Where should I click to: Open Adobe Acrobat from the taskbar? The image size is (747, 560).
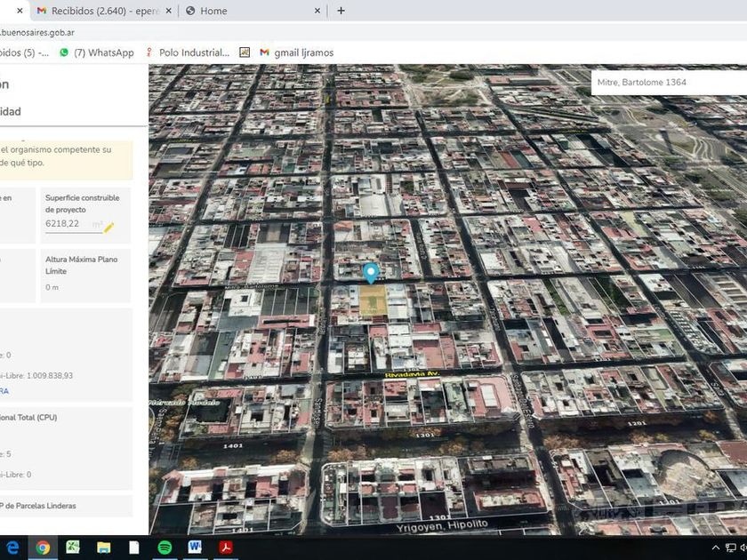coord(225,548)
